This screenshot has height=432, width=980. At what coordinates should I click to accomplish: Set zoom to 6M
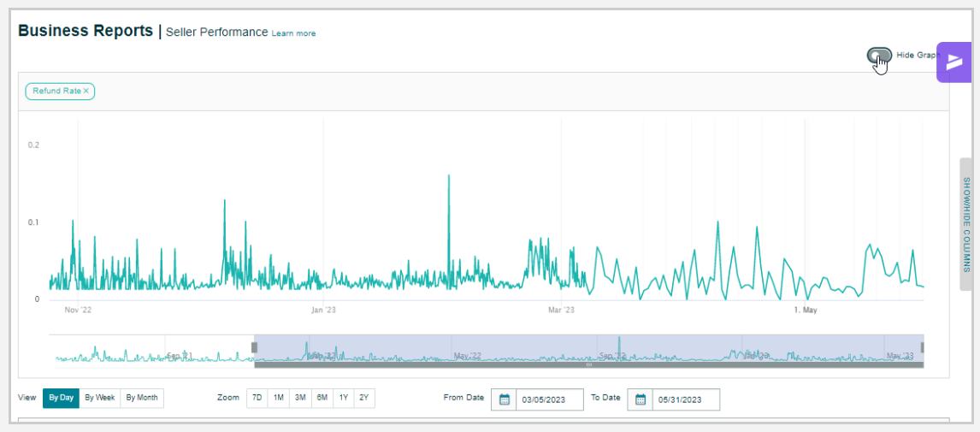coord(322,399)
